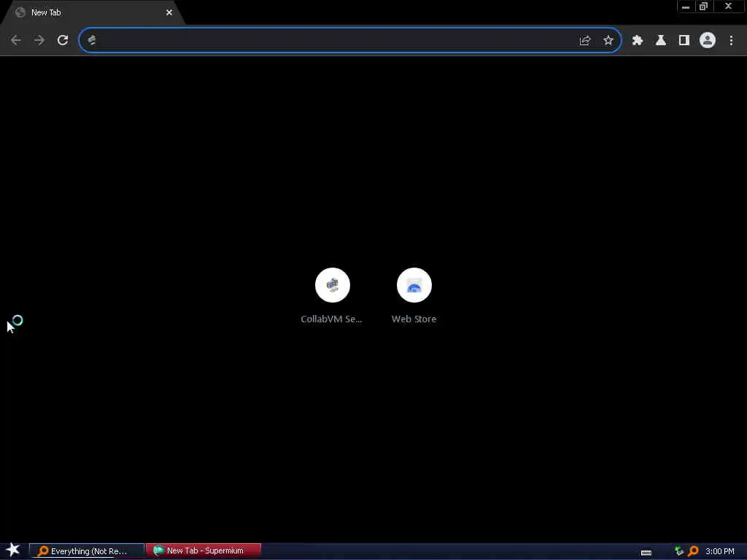
Task: Close the Supermium browser window
Action: pos(729,7)
